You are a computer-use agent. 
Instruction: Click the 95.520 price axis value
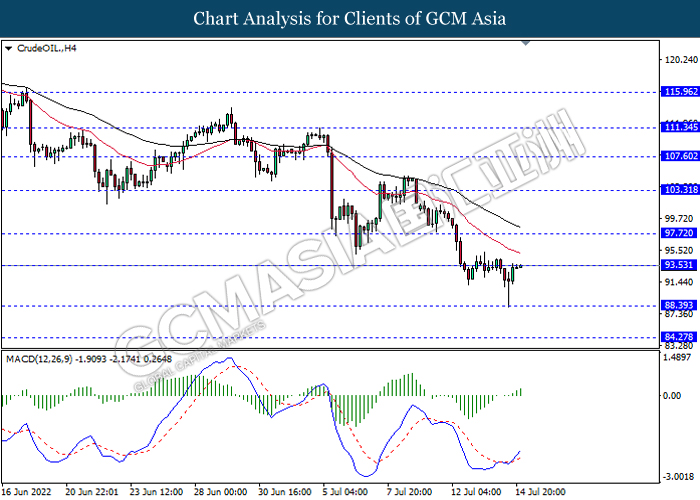pos(679,250)
